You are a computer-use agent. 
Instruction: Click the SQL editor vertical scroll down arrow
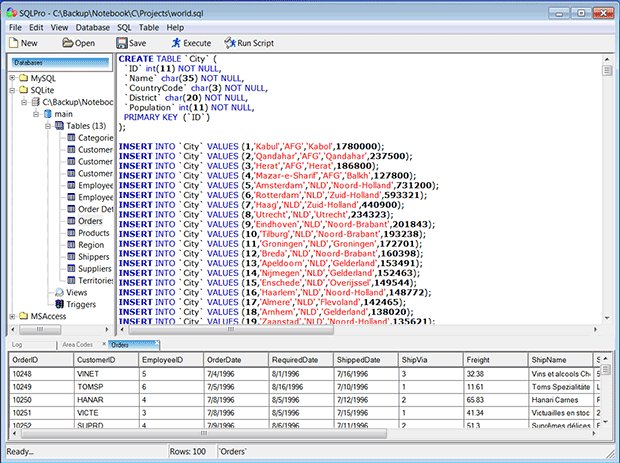(607, 318)
